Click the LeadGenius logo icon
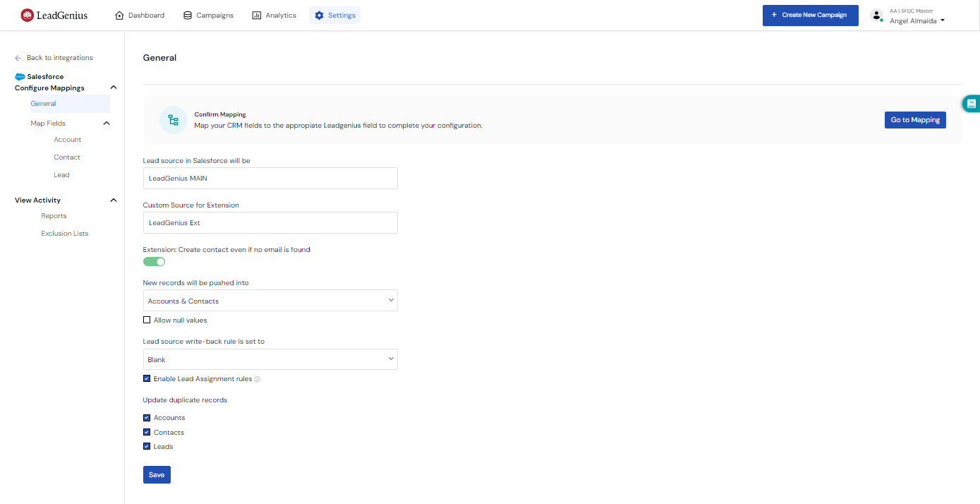The image size is (980, 504). click(x=27, y=15)
